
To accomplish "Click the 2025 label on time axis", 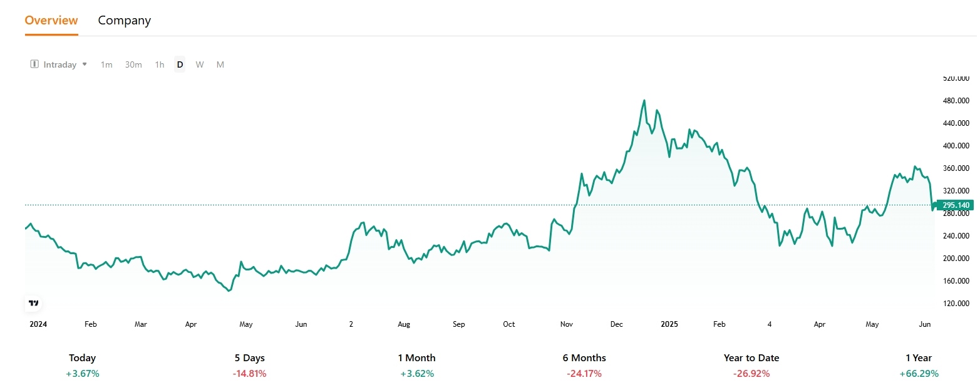I will coord(669,324).
